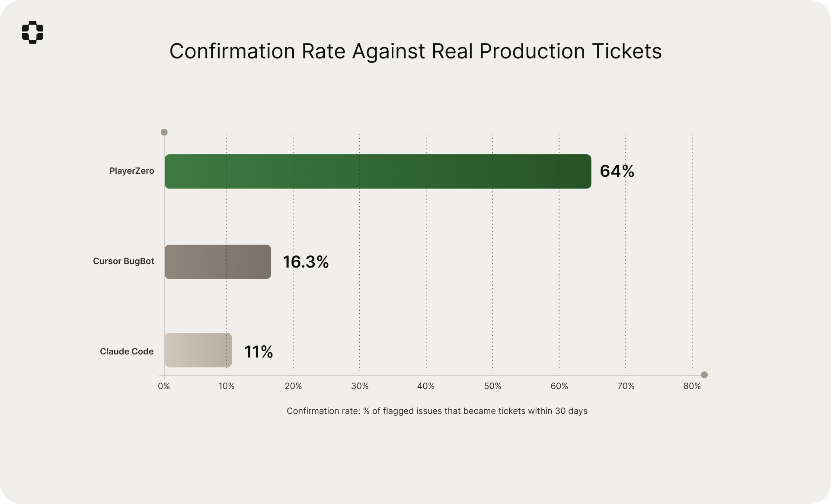
Task: Click the round dot ending the horizontal axis
Action: point(704,375)
